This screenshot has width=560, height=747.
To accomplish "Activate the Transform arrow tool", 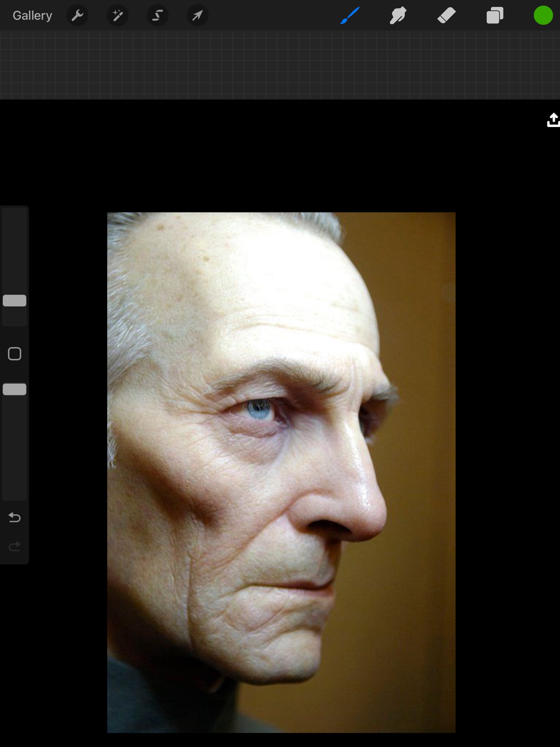I will [197, 16].
